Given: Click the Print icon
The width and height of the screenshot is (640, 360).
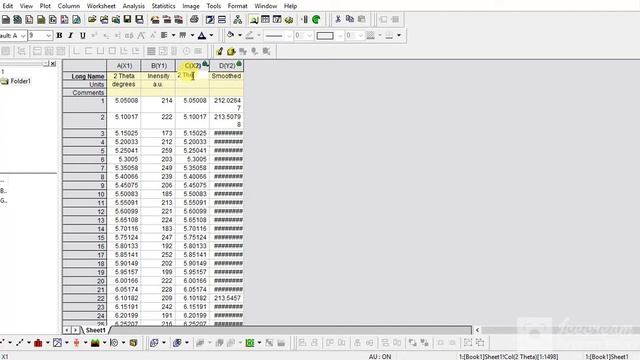Looking at the screenshot, I should coord(194,19).
